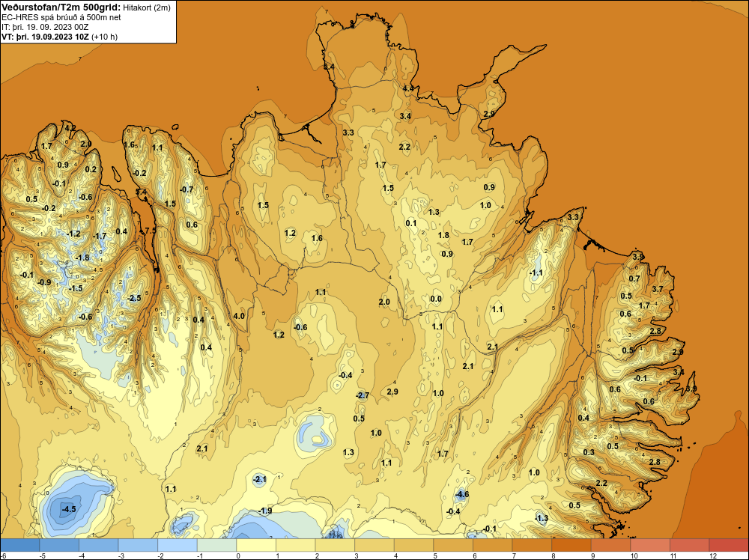Select the legend swatch right of 12

coord(729,545)
